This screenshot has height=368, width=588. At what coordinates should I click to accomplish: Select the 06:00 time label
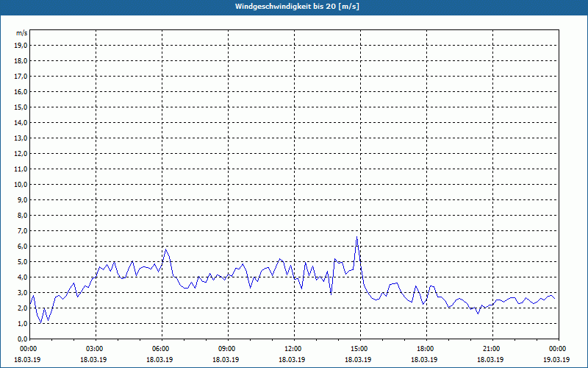162,349
